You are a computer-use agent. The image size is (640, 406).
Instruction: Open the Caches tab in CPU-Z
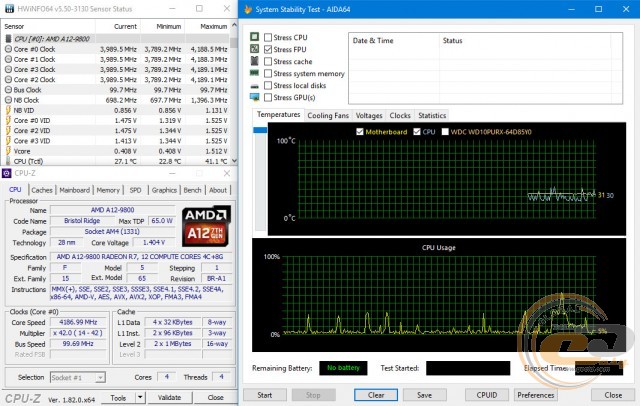pyautogui.click(x=42, y=190)
